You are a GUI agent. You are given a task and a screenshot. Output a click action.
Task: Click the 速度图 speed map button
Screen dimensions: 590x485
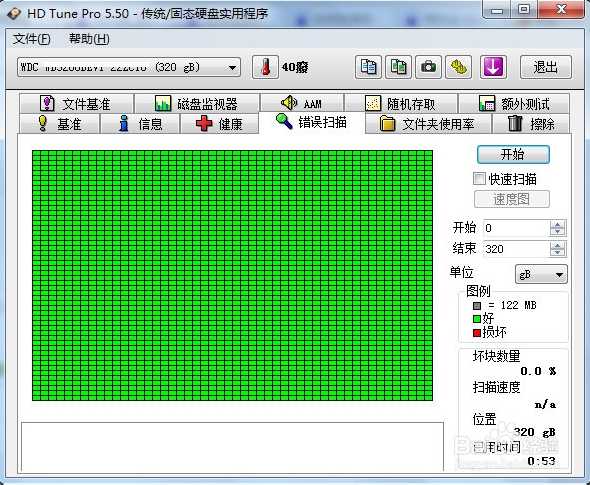coord(512,199)
